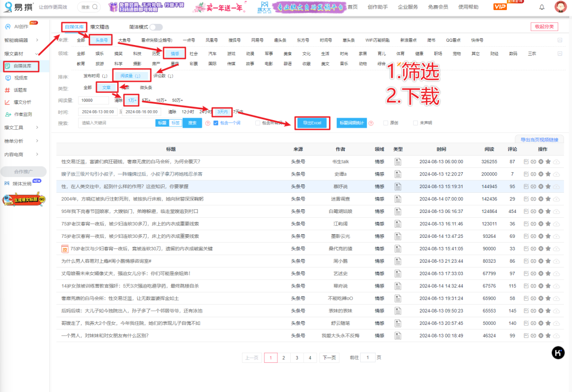This screenshot has height=392, width=572.
Task: Open the start date 2024-08-13 picker
Action: point(98,112)
